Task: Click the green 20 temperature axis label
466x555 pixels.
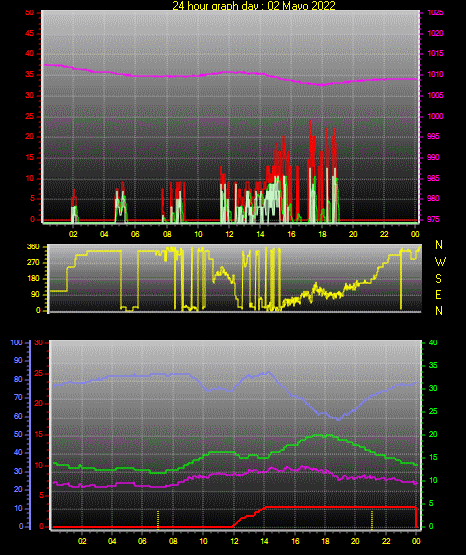Action: point(433,434)
